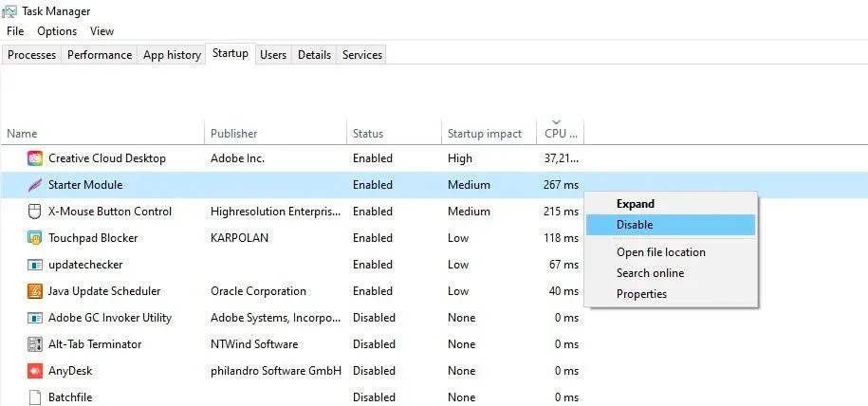Viewport: 868px width, 406px height.
Task: Click AnyDesk's Disabled status cell
Action: (x=374, y=371)
